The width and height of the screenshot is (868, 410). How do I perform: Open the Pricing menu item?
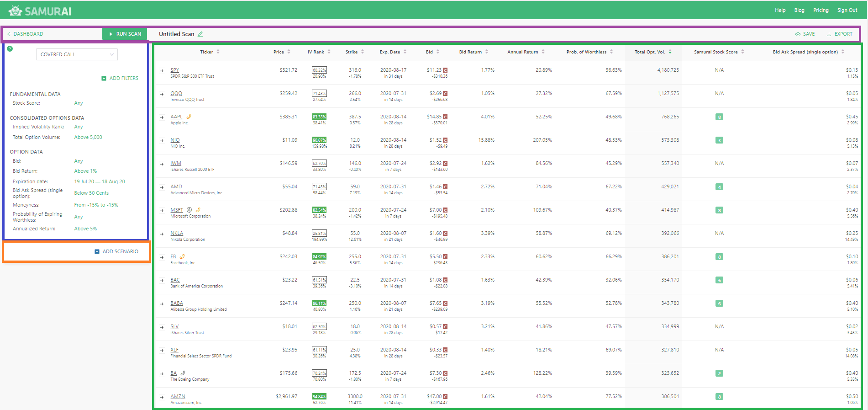[x=821, y=10]
